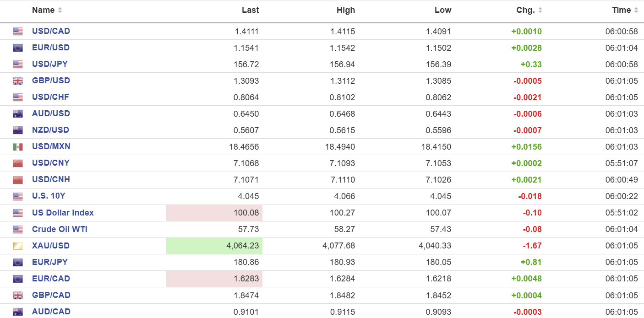
Task: Click the Last column header
Action: [x=250, y=10]
